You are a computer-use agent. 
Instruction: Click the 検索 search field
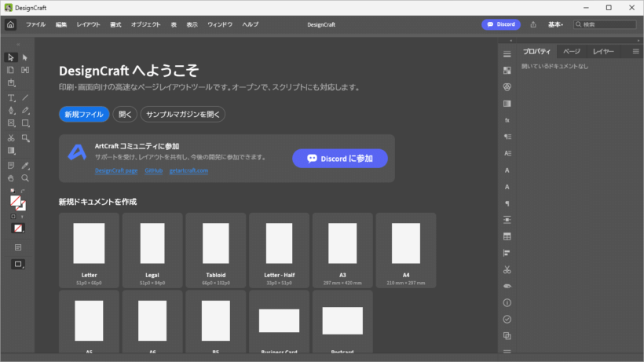pyautogui.click(x=605, y=24)
